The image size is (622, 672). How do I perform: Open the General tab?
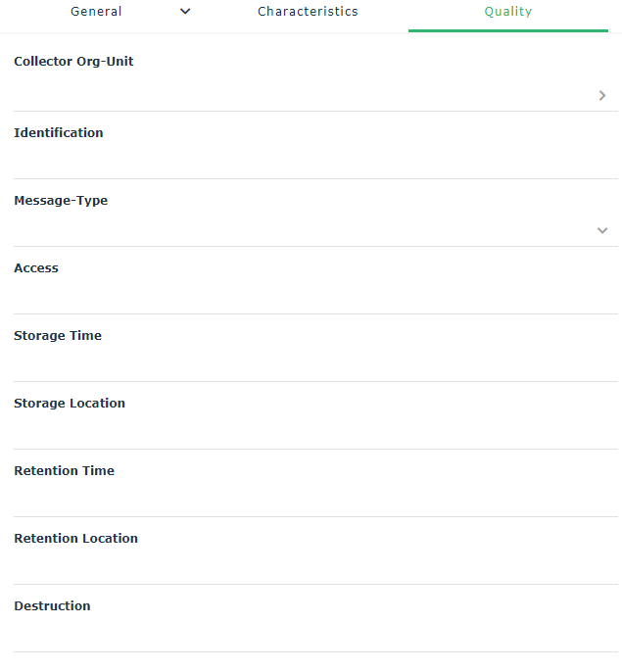tap(96, 12)
